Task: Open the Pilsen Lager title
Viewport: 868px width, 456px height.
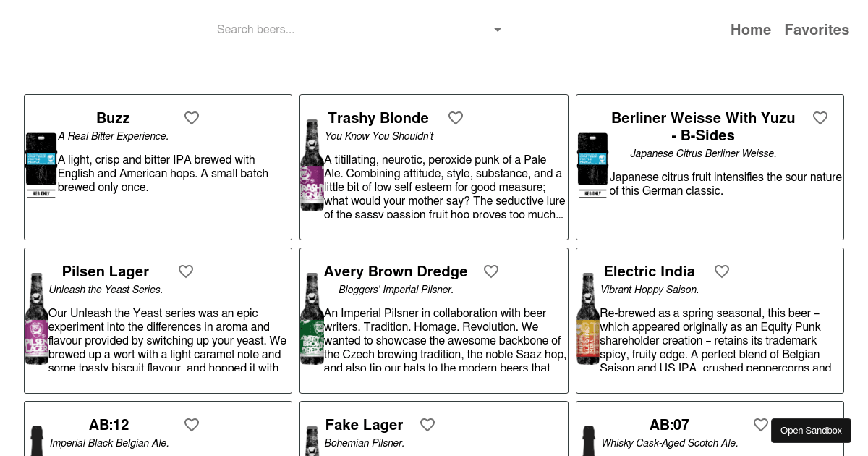Action: click(106, 271)
